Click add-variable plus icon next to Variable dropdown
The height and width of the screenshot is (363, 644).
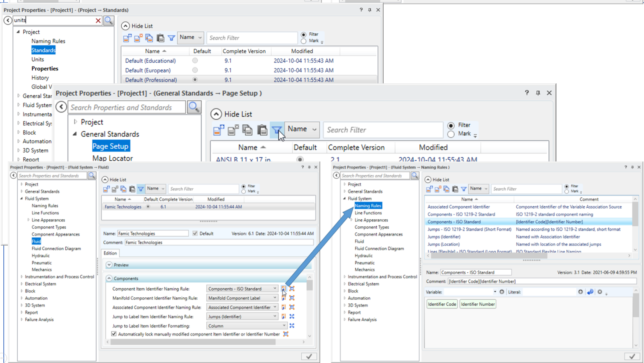[502, 292]
